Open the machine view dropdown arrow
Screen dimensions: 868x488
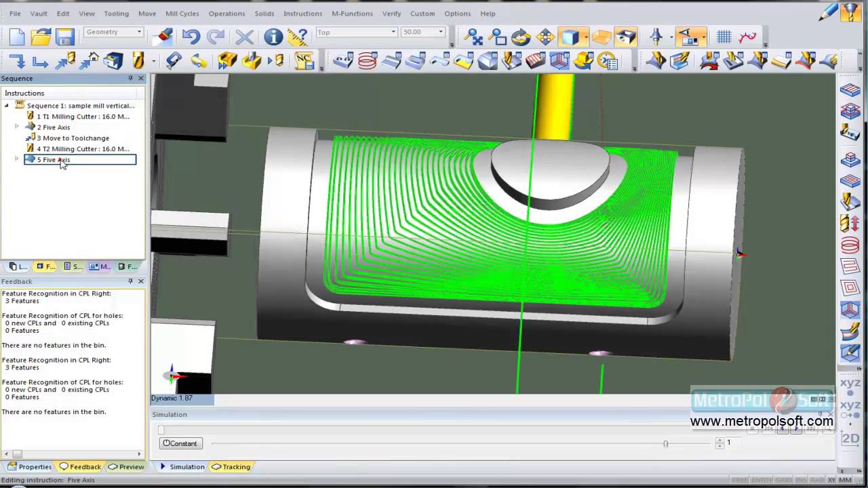[704, 37]
